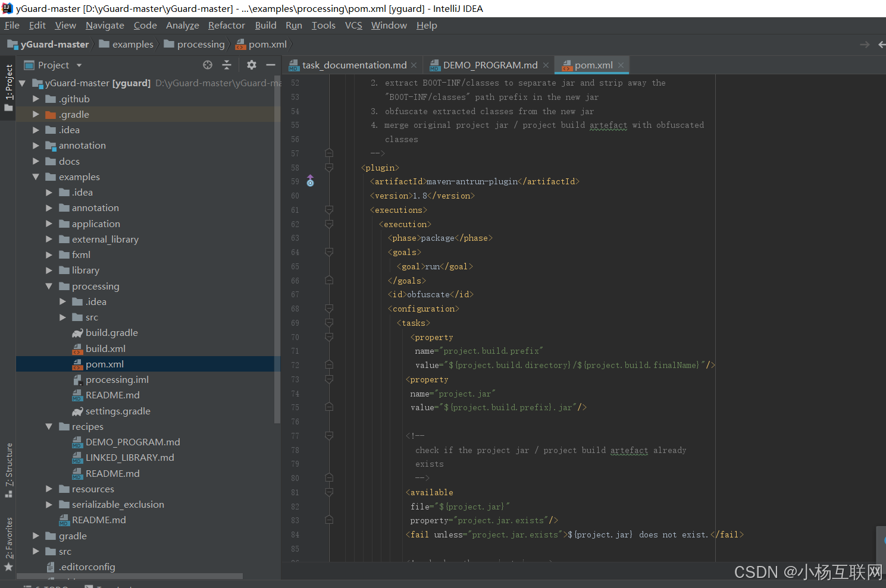This screenshot has height=588, width=886.
Task: Expand the serializable_exclusion folder
Action: [49, 504]
